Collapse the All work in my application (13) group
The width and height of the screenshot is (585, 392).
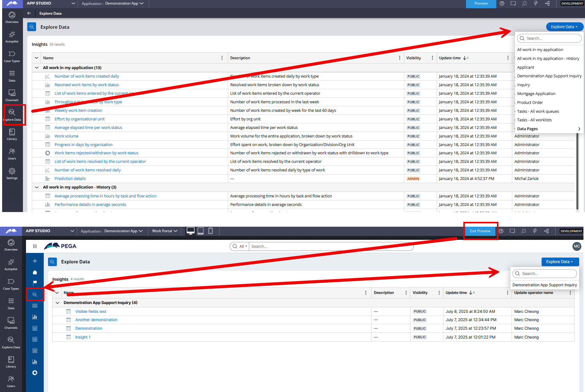(x=37, y=68)
